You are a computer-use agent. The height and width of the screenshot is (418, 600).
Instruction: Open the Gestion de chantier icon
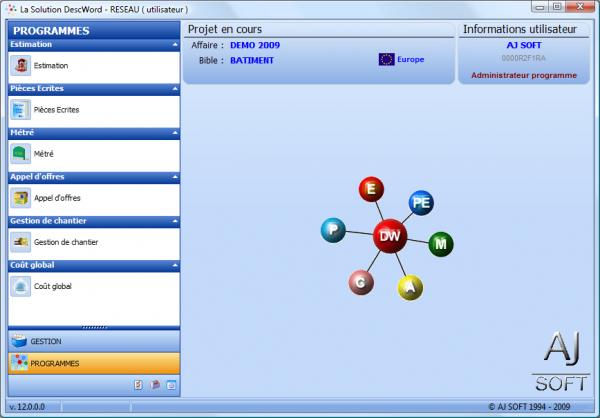[21, 242]
